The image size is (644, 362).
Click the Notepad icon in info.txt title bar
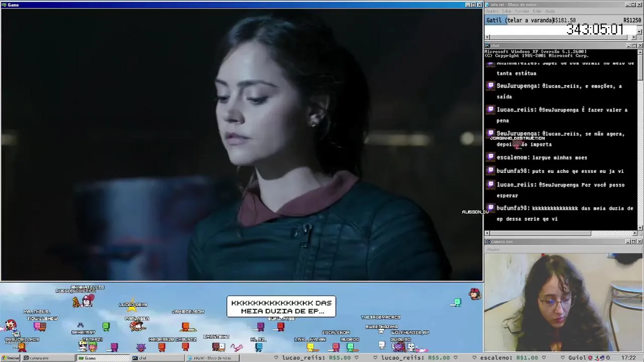pyautogui.click(x=488, y=5)
